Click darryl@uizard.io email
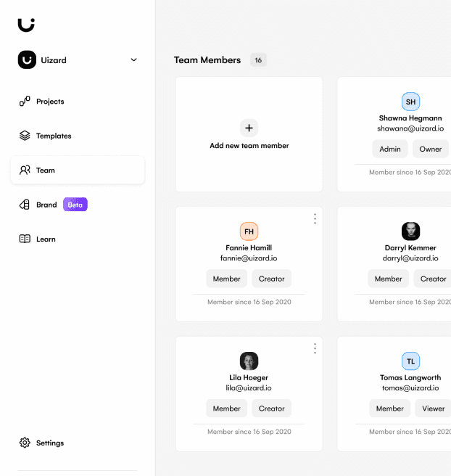This screenshot has height=476, width=451. (410, 258)
